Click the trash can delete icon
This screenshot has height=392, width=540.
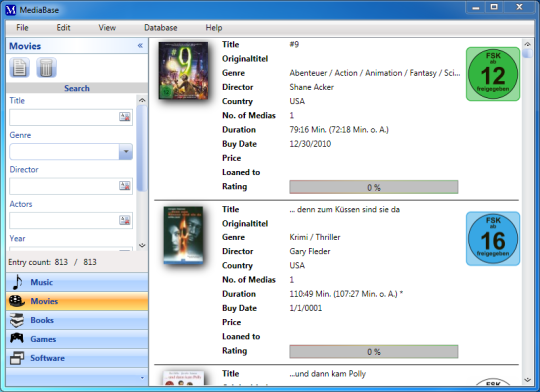(x=46, y=68)
